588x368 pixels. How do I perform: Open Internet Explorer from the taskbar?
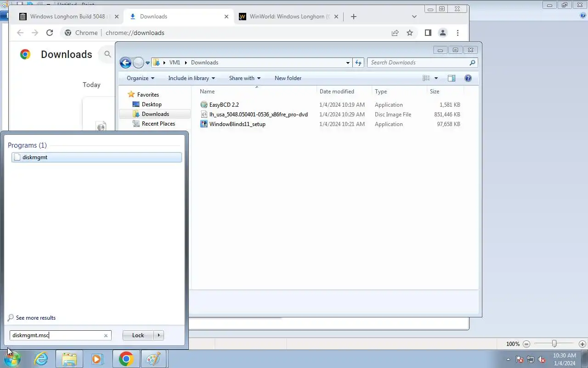41,359
